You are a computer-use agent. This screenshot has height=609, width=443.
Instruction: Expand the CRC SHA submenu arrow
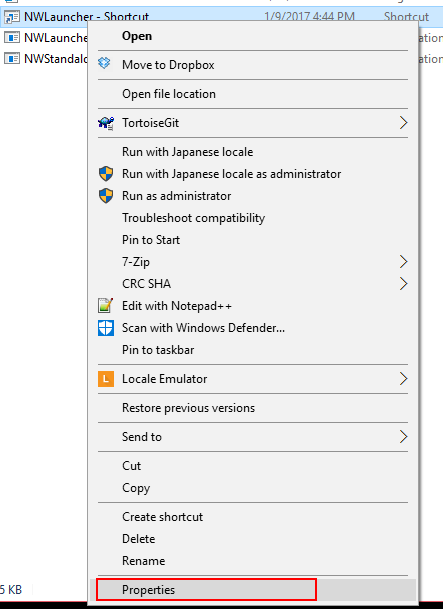coord(403,284)
